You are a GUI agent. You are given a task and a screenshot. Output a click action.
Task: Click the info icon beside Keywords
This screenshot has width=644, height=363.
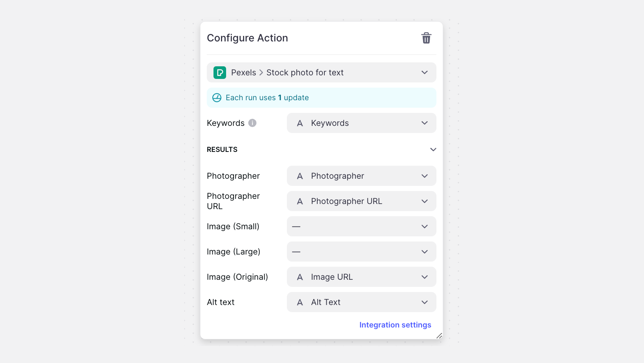(252, 123)
